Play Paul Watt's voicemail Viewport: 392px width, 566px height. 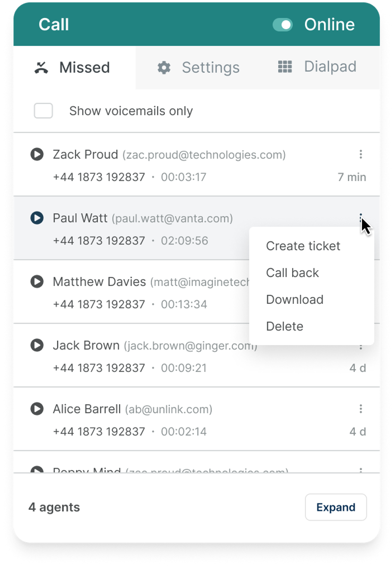tap(37, 218)
